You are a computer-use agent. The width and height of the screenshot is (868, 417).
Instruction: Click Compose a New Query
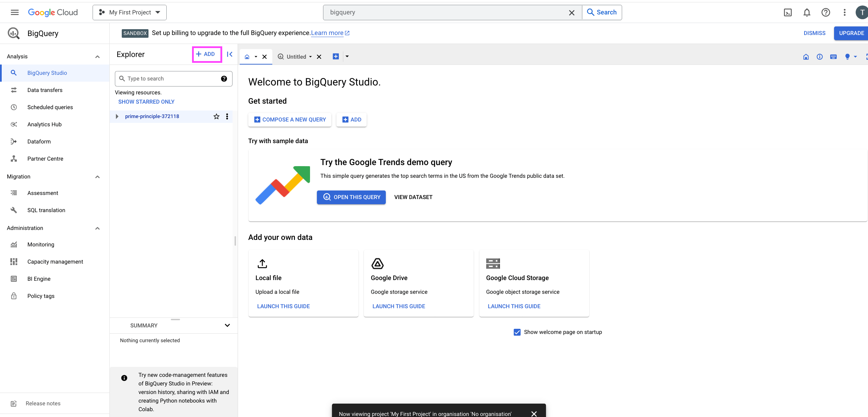click(x=290, y=120)
